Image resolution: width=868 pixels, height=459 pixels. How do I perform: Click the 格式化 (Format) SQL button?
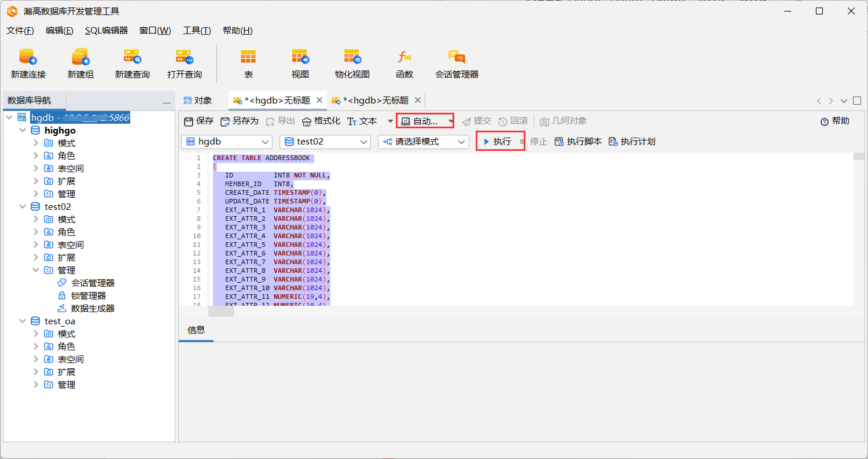point(321,121)
